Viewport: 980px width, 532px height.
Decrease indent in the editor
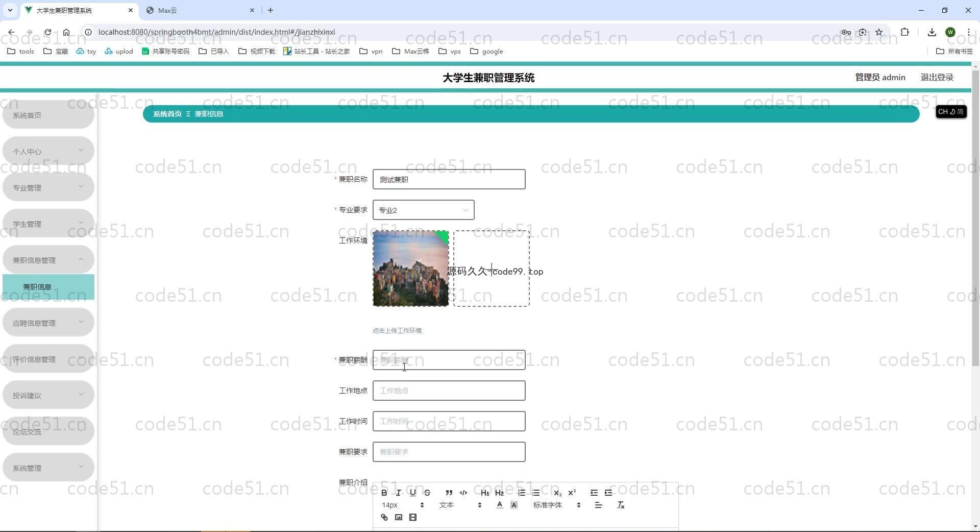(594, 493)
